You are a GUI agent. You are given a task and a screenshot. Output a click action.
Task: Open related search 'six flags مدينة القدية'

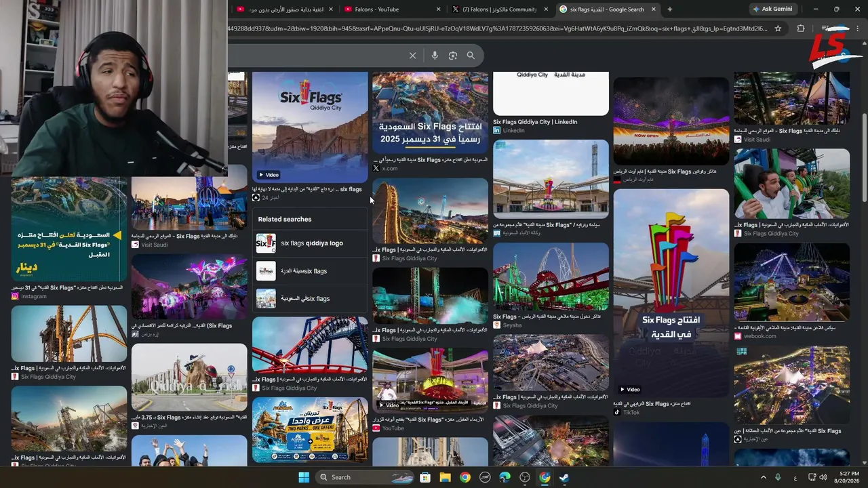point(311,271)
